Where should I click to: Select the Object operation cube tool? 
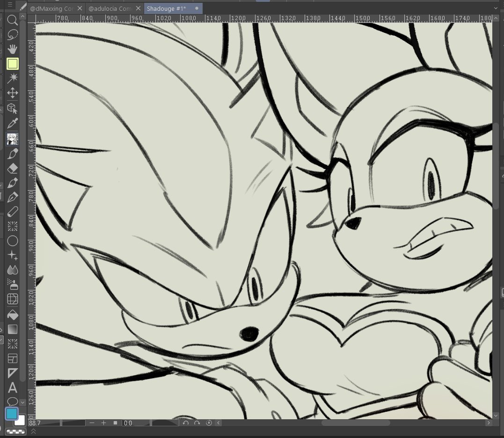12,109
